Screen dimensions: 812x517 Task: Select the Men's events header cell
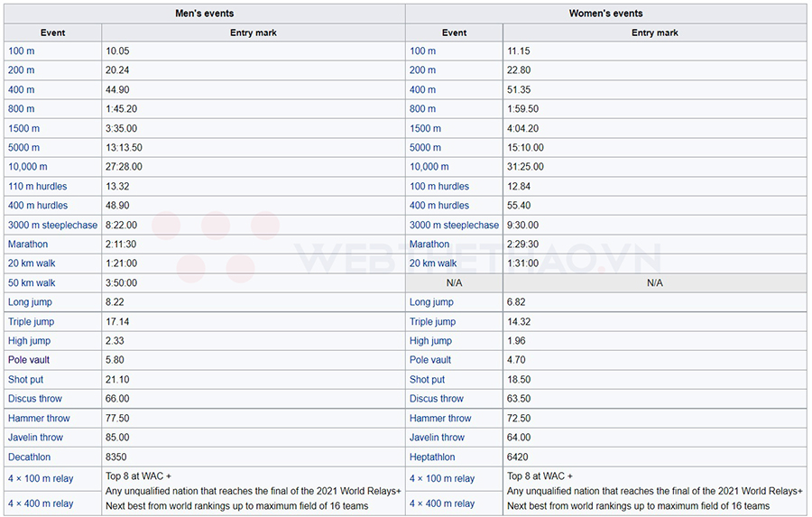click(x=205, y=14)
